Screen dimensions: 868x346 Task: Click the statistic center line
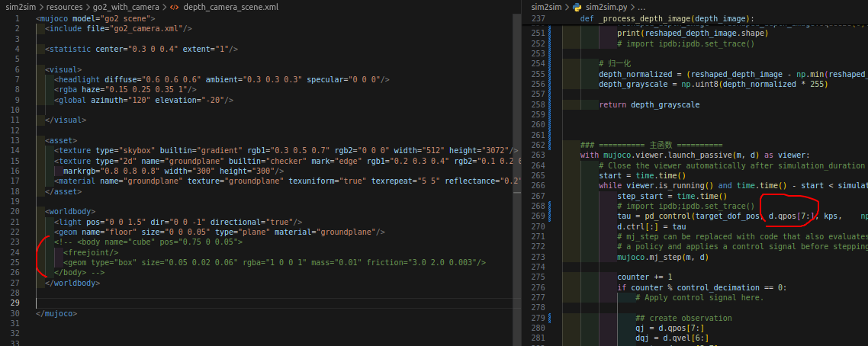pos(141,49)
